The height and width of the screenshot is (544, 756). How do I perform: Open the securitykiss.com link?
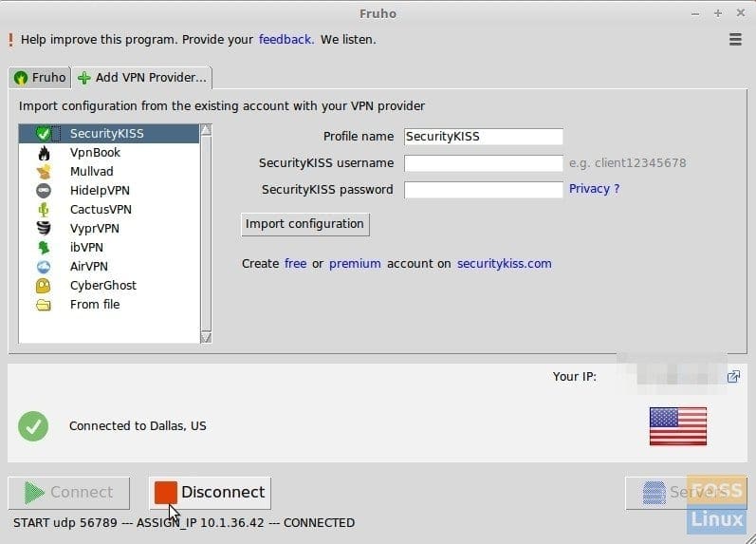tap(505, 264)
